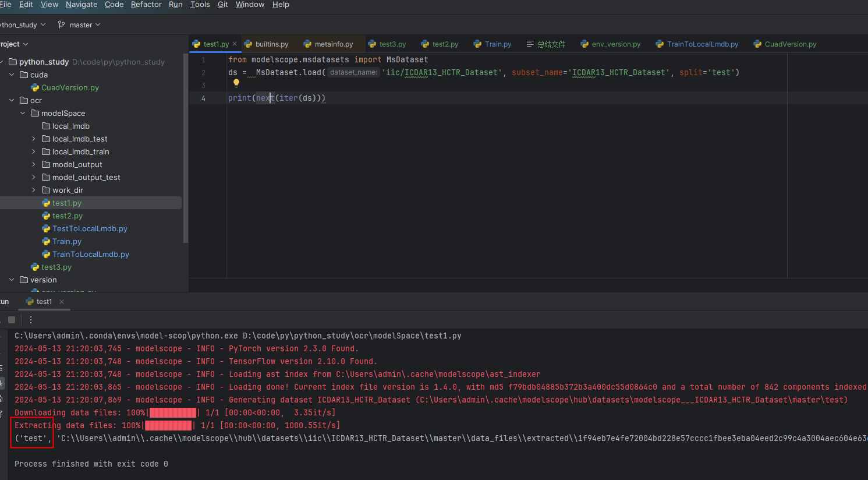Collapse the cuda folder
The image size is (868, 480).
pyautogui.click(x=12, y=75)
